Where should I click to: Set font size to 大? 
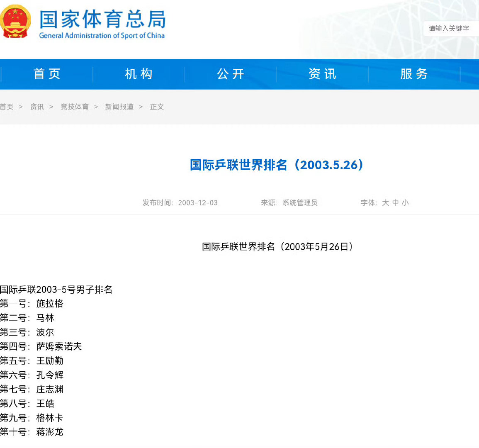pyautogui.click(x=386, y=202)
